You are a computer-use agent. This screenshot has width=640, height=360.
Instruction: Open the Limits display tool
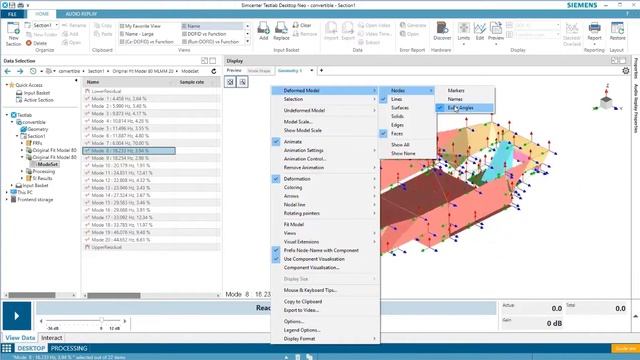[463, 29]
